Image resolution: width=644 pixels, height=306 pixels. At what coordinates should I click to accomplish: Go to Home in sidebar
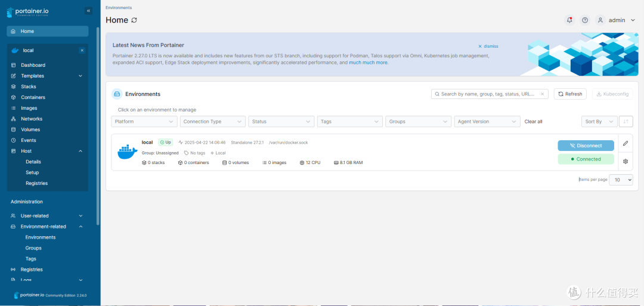point(48,31)
